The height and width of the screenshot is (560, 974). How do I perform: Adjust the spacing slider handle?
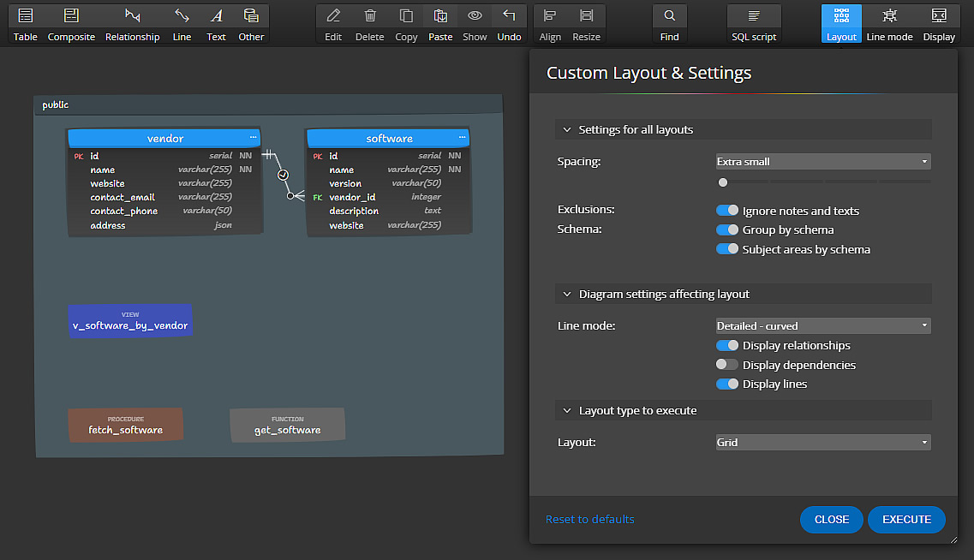pos(722,182)
